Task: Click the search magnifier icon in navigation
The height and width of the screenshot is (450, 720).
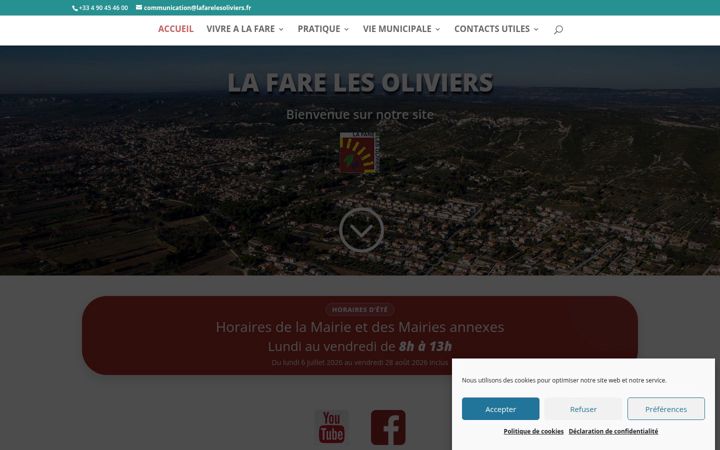Action: click(558, 29)
